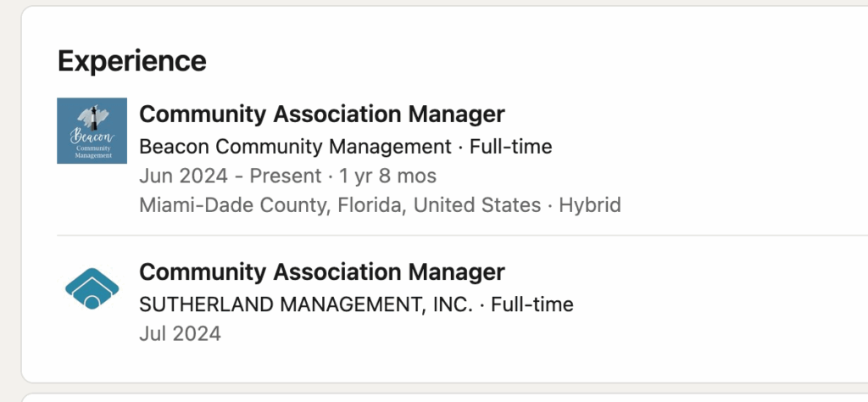Click the Hybrid work type label

pyautogui.click(x=590, y=205)
